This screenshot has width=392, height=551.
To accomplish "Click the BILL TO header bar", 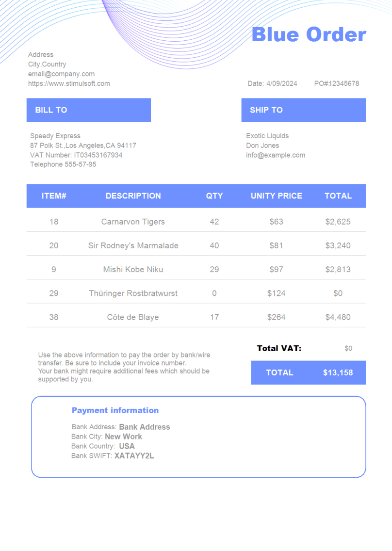I will (x=88, y=110).
